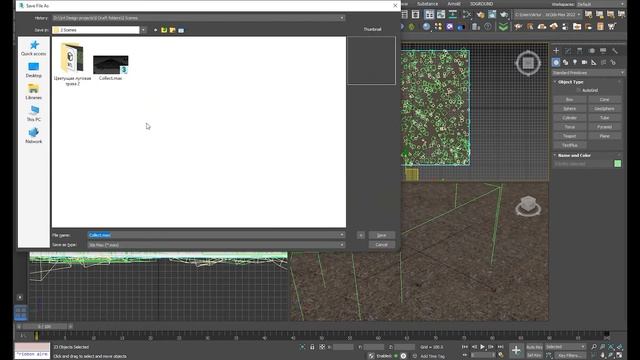Image resolution: width=640 pixels, height=360 pixels.
Task: Click Cancel button in the dialog
Action: click(381, 245)
